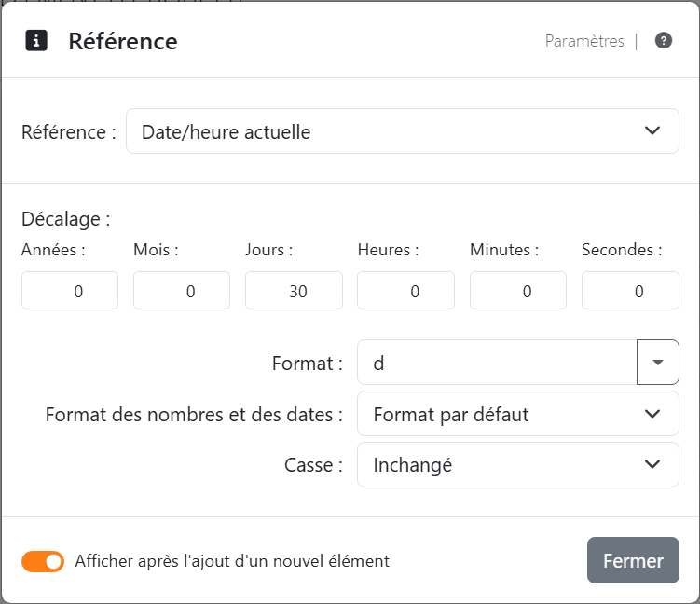Open the Référence dropdown showing Date/heure actuelle
This screenshot has width=700, height=604.
click(x=403, y=131)
